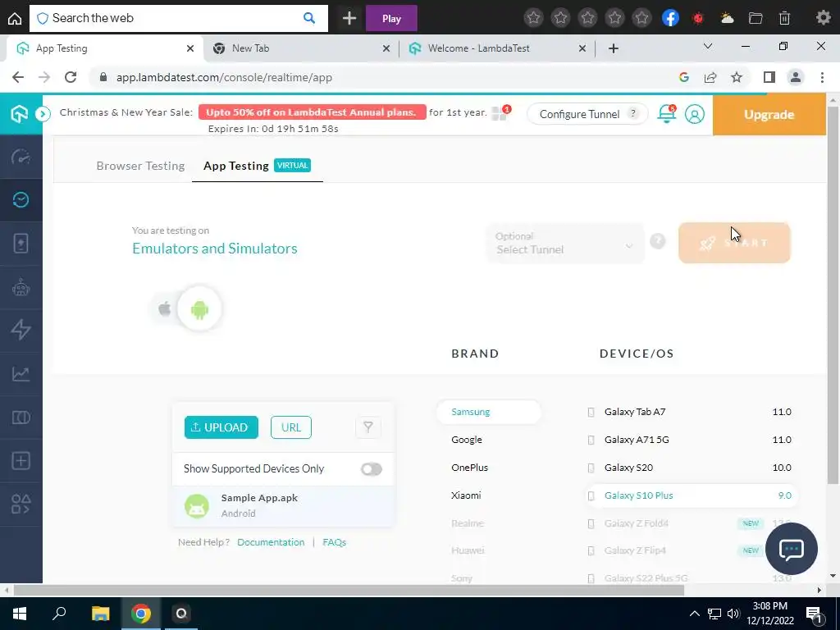Open the Select Tunnel dropdown
This screenshot has width=840, height=630.
565,243
